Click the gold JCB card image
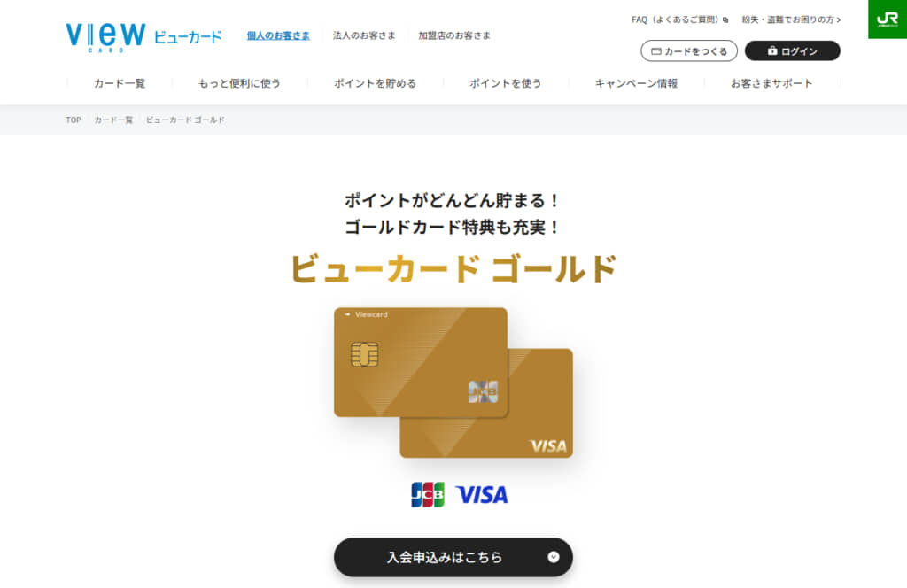The width and height of the screenshot is (907, 588). pyautogui.click(x=421, y=362)
